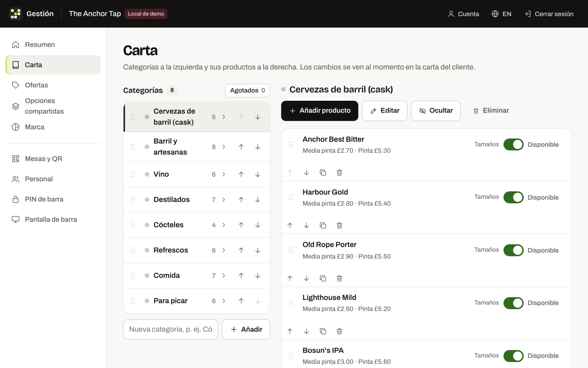
Task: Expand the Vino category chevron
Action: click(224, 174)
